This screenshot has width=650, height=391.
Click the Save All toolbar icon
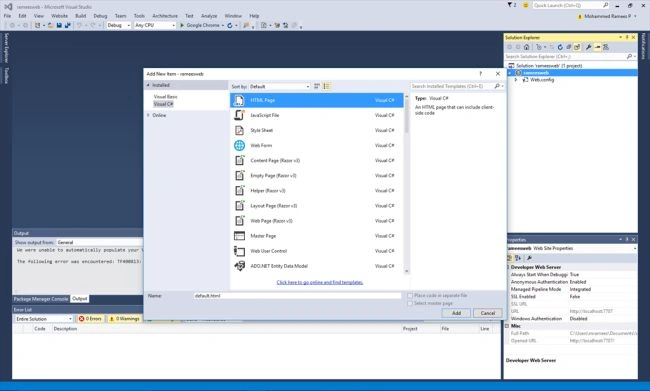point(68,25)
